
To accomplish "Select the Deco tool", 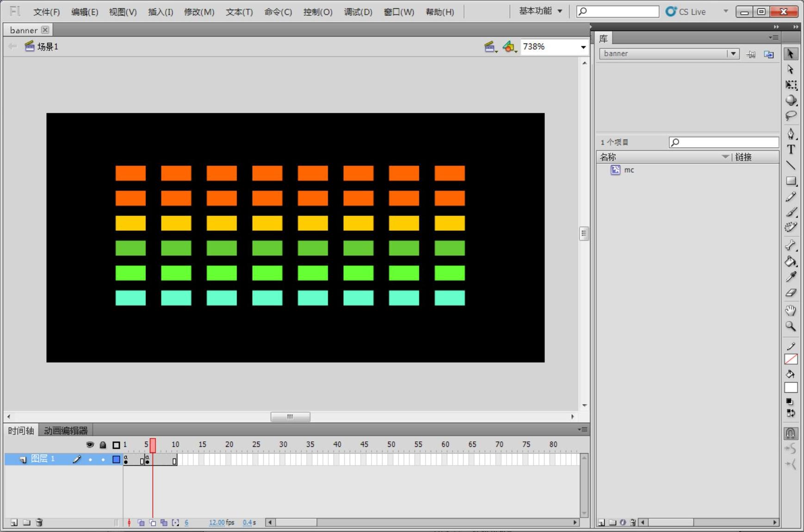I will point(791,227).
